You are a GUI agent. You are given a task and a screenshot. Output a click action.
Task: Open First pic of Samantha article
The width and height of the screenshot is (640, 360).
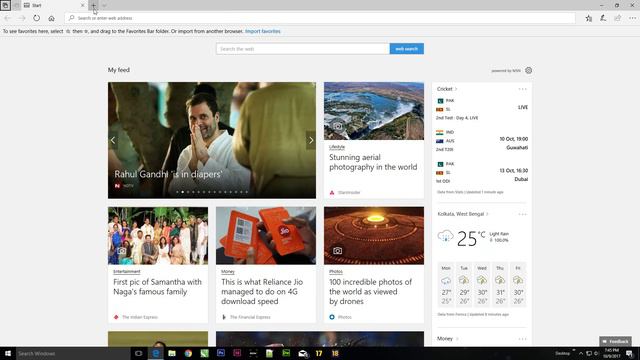click(157, 287)
